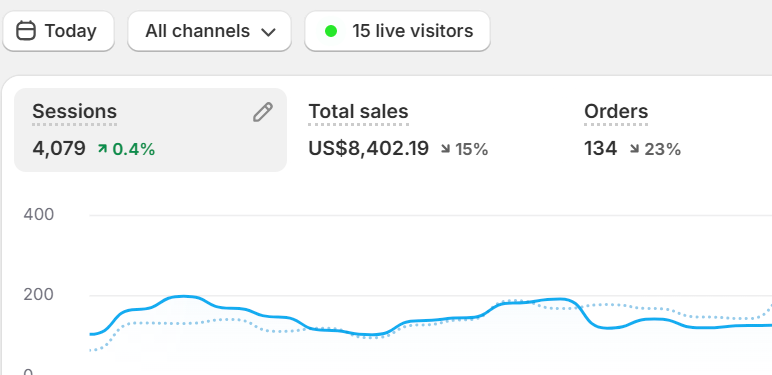This screenshot has width=772, height=375.
Task: Click the US$8,402.19 total sales value
Action: pos(369,148)
